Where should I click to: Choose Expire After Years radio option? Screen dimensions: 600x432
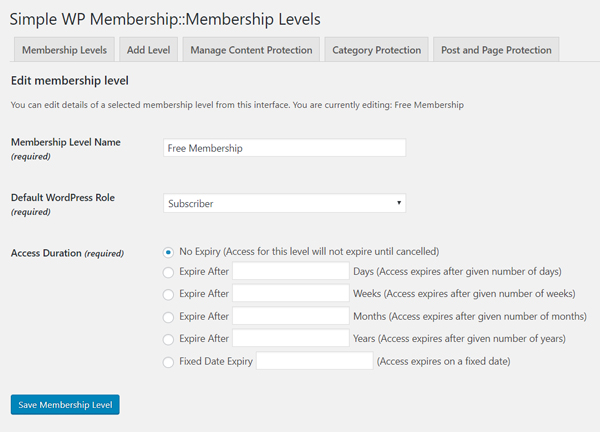(x=168, y=339)
